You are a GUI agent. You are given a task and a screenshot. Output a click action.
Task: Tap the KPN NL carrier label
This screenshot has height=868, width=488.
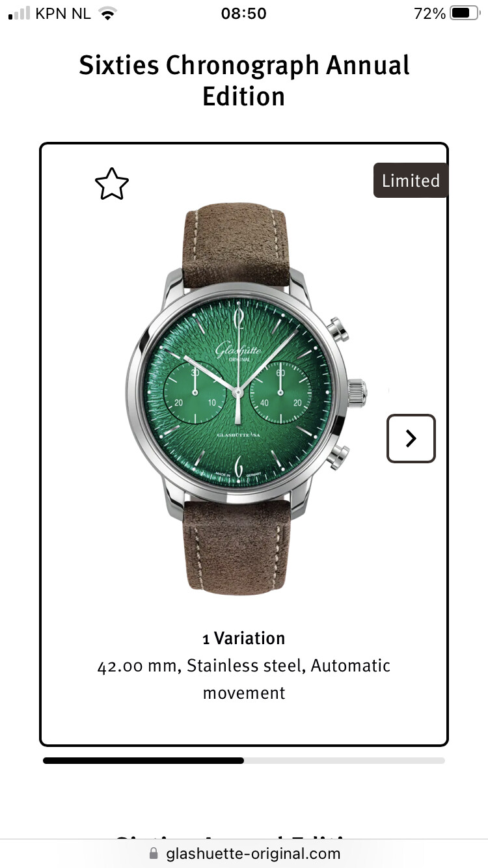pos(63,13)
